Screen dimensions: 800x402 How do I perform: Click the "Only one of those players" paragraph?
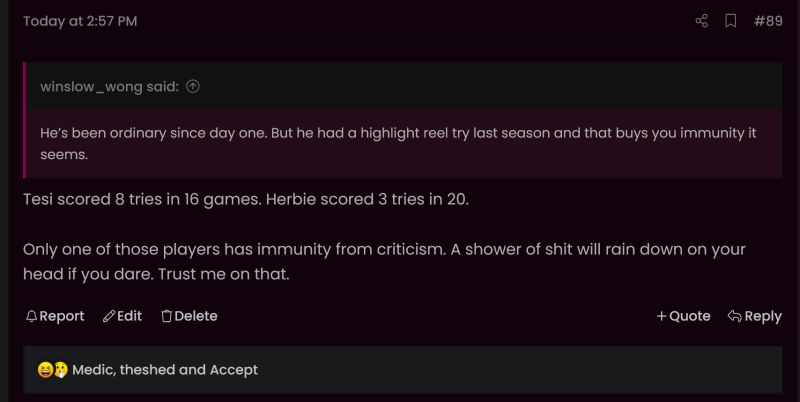click(384, 262)
